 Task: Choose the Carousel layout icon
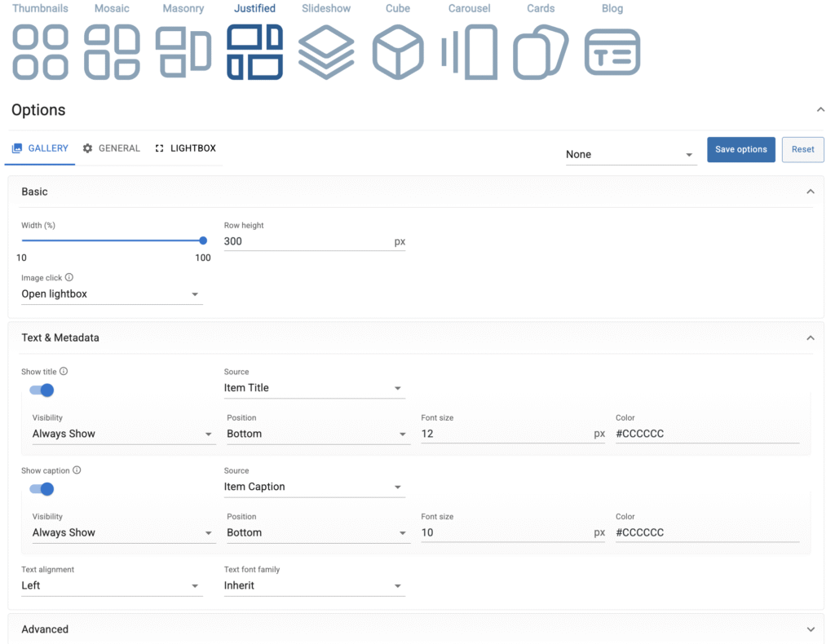click(x=470, y=52)
